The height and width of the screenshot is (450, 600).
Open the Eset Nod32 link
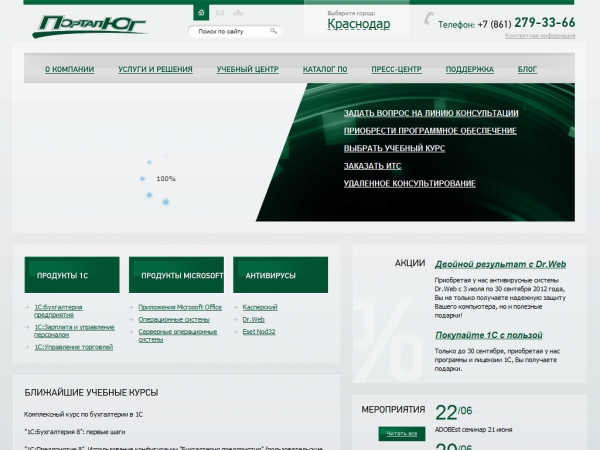[259, 331]
